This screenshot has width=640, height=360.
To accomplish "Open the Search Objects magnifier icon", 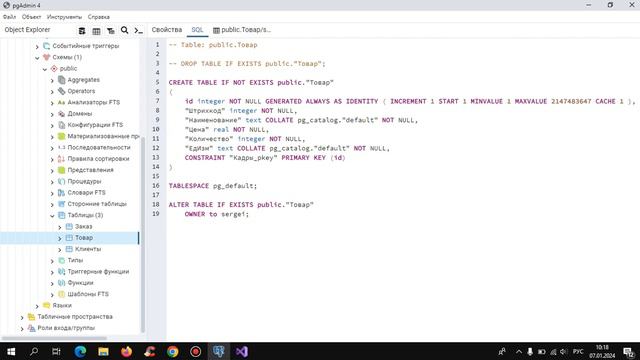I will [124, 30].
